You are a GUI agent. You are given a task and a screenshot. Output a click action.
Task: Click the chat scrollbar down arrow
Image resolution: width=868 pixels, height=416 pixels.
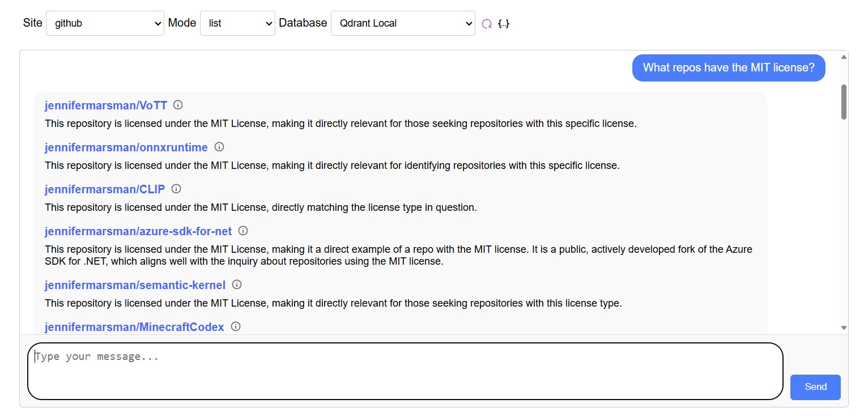[x=844, y=328]
